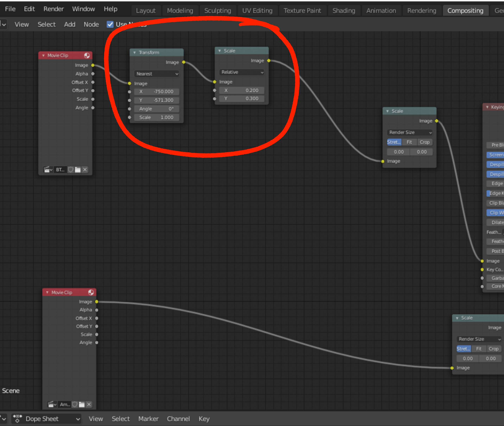Select Crop option in upper Scale node
Screen dimensions: 504x426
(x=425, y=142)
